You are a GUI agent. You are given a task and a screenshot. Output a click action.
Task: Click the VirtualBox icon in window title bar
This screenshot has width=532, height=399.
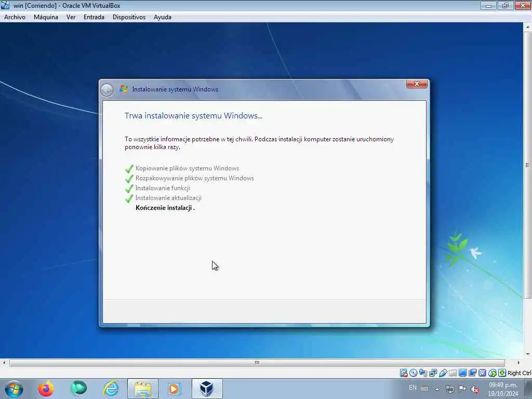tap(5, 5)
